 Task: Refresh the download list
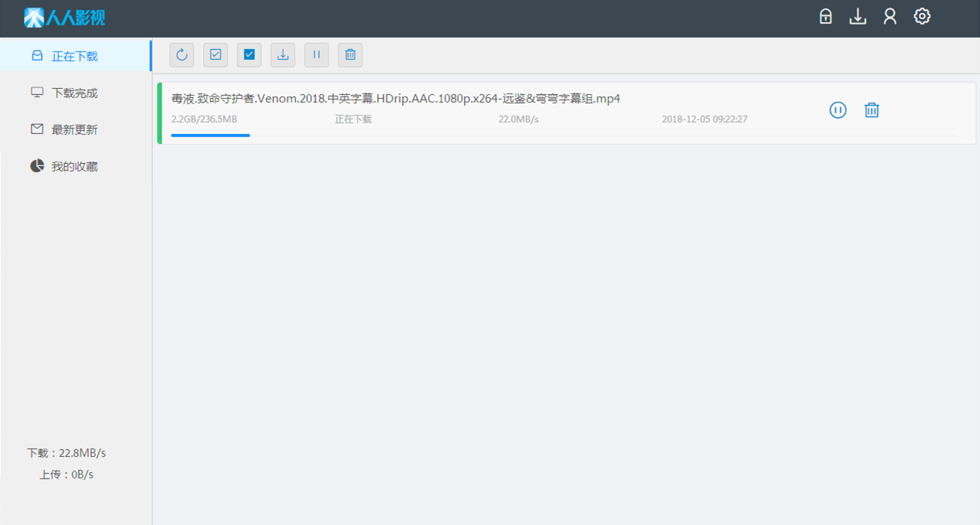[x=181, y=54]
